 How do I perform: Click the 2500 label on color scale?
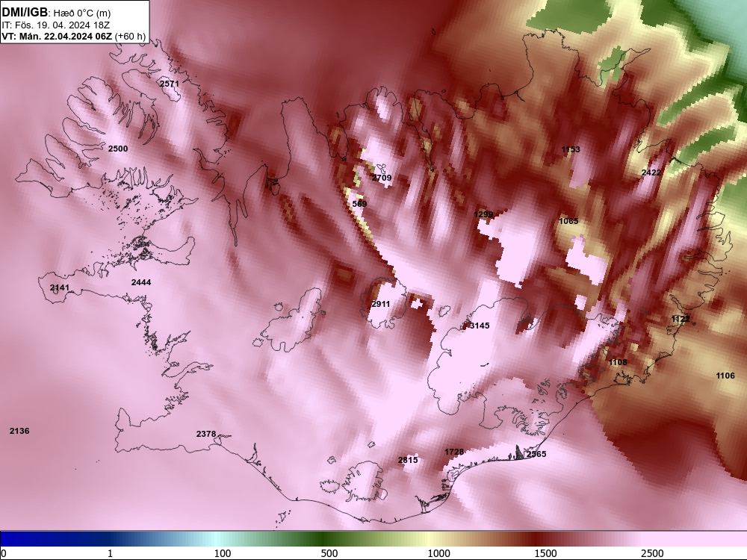click(x=652, y=553)
